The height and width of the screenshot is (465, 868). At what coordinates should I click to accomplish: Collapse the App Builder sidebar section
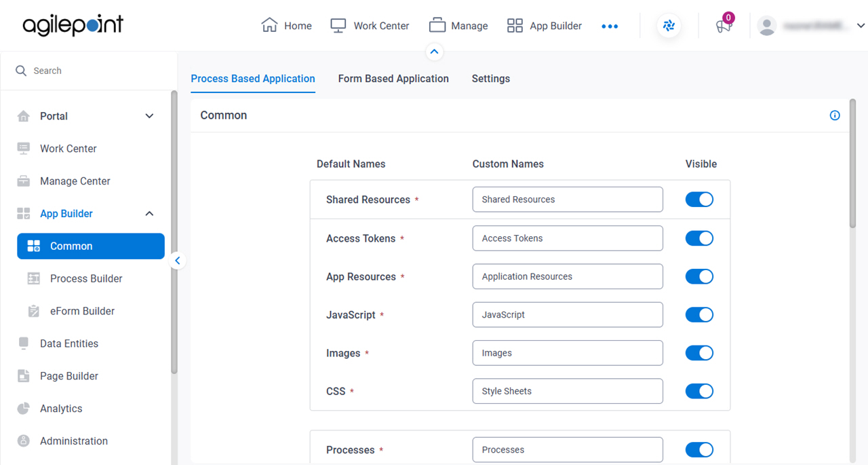(150, 214)
